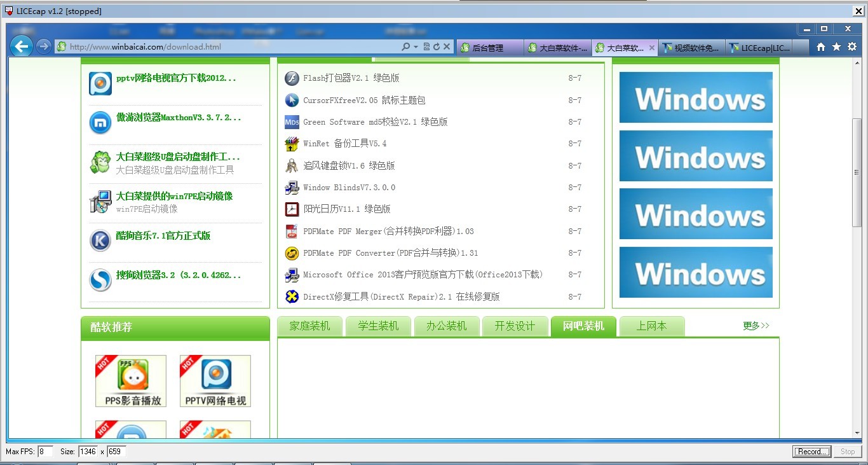Open the favorites star icon
The height and width of the screenshot is (465, 868).
pyautogui.click(x=836, y=47)
